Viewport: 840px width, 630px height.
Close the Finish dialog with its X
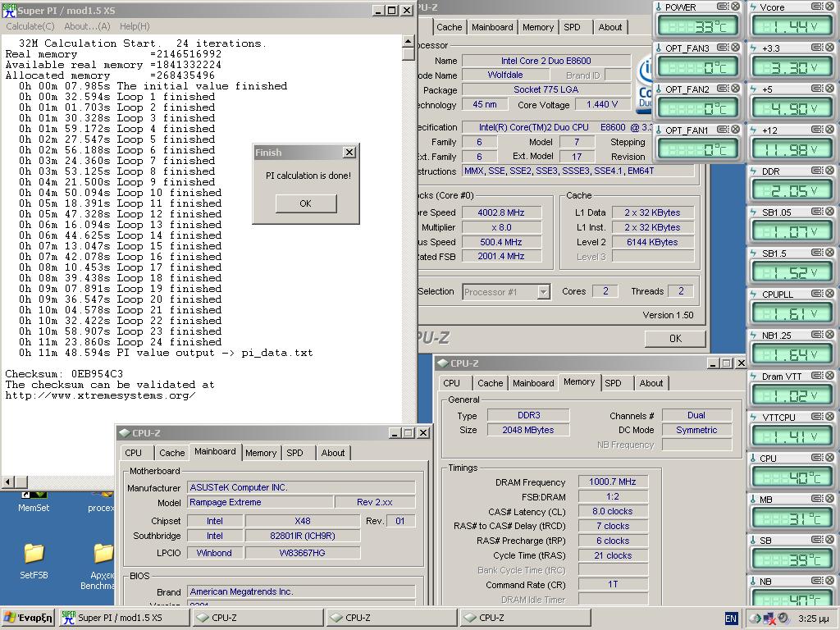coord(349,153)
